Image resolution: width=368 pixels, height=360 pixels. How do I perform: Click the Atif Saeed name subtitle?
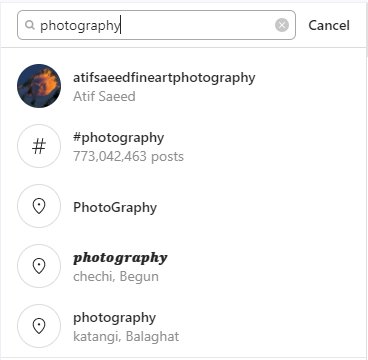[x=104, y=96]
